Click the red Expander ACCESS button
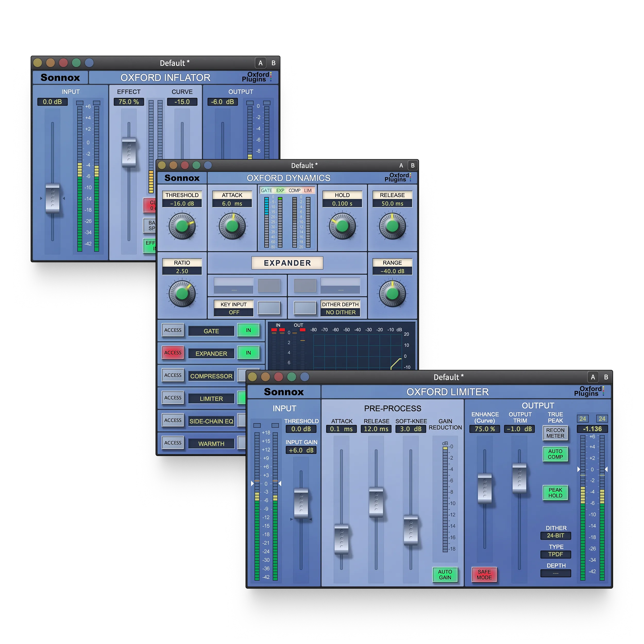This screenshot has height=644, width=644. [x=173, y=353]
